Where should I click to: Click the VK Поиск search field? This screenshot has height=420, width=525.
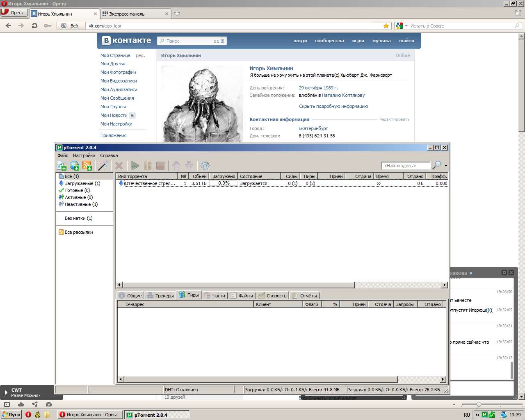[x=192, y=41]
